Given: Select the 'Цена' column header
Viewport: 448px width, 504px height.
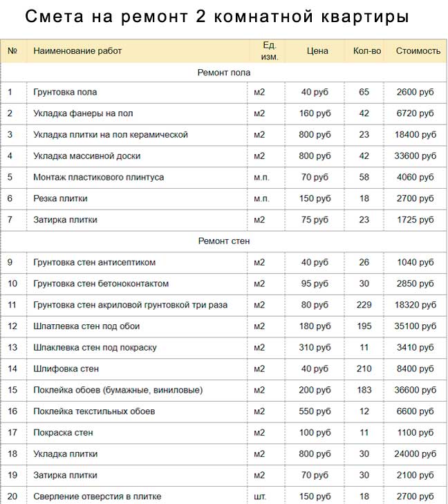Looking at the screenshot, I should pos(317,51).
